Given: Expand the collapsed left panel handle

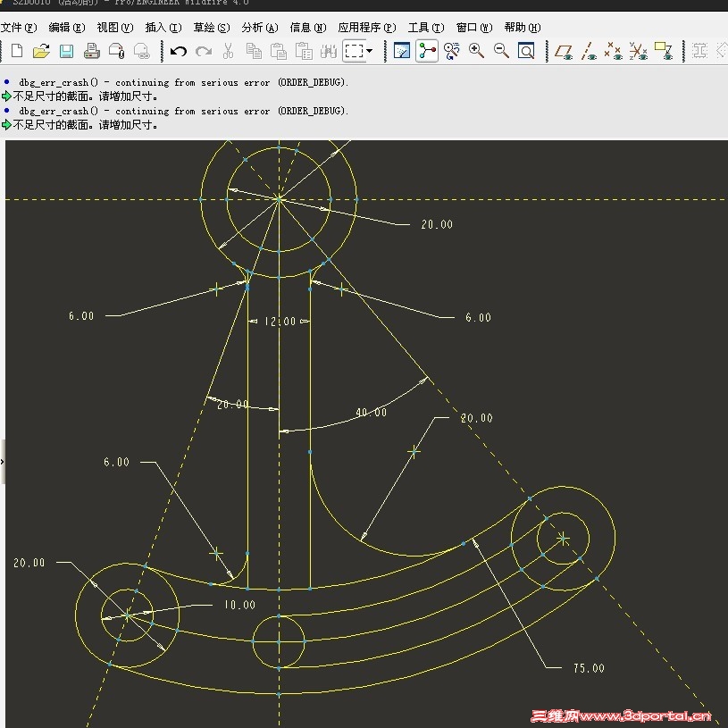Looking at the screenshot, I should [3, 462].
